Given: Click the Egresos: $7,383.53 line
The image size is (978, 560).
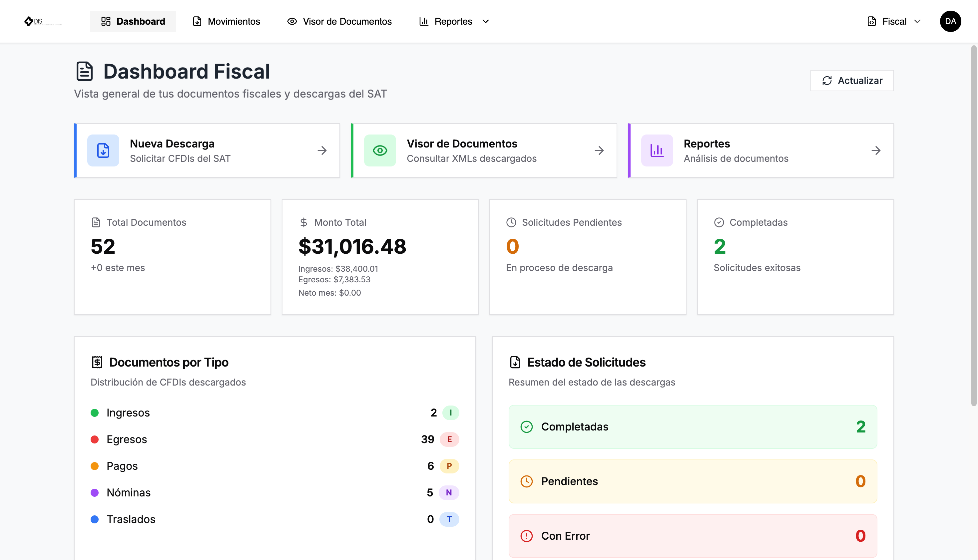Looking at the screenshot, I should pyautogui.click(x=334, y=280).
